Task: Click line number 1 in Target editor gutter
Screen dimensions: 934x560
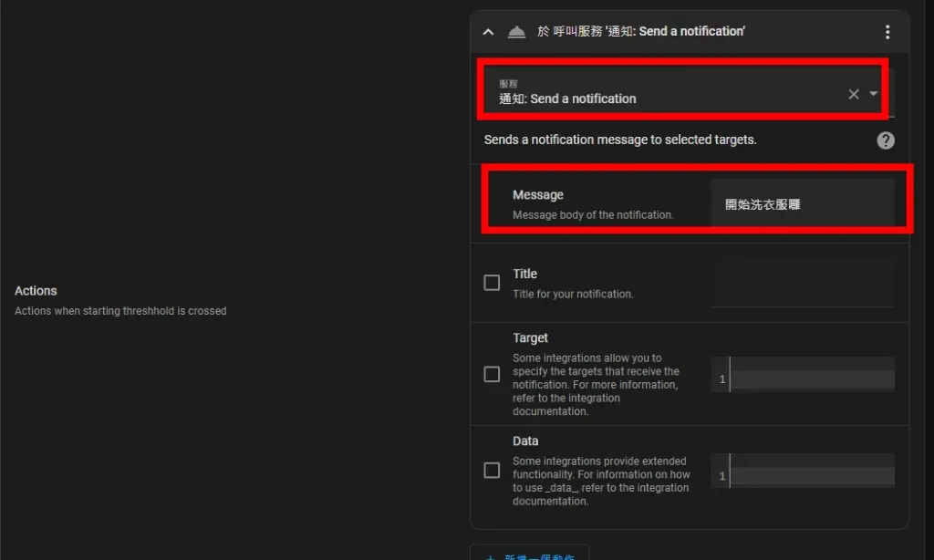Action: click(x=721, y=379)
